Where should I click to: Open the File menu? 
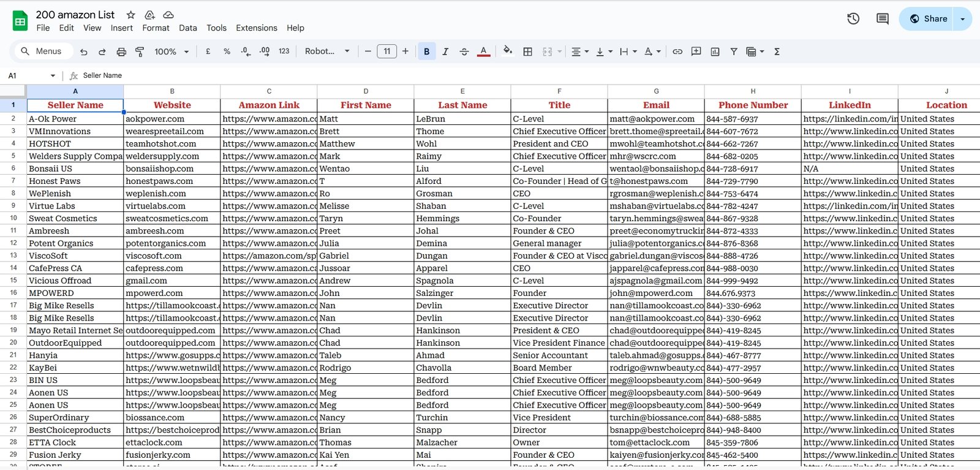(x=43, y=28)
